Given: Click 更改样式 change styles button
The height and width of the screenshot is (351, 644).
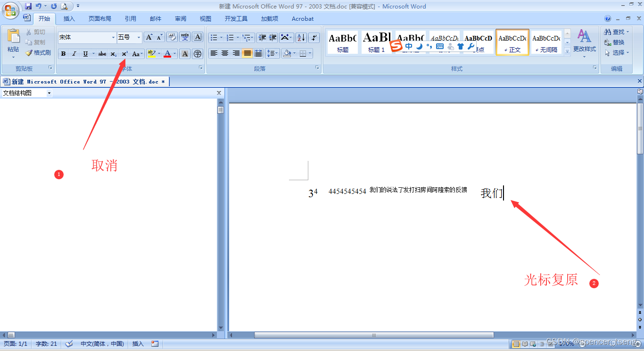Looking at the screenshot, I should (585, 42).
